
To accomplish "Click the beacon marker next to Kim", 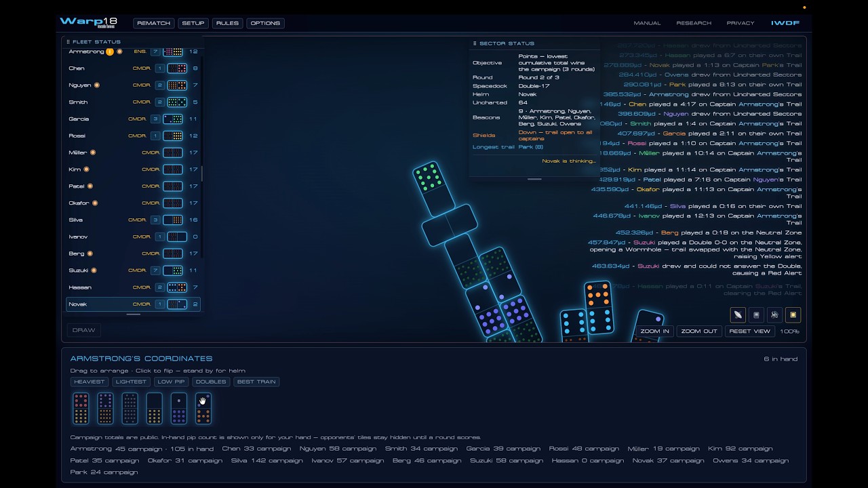I will click(x=86, y=169).
